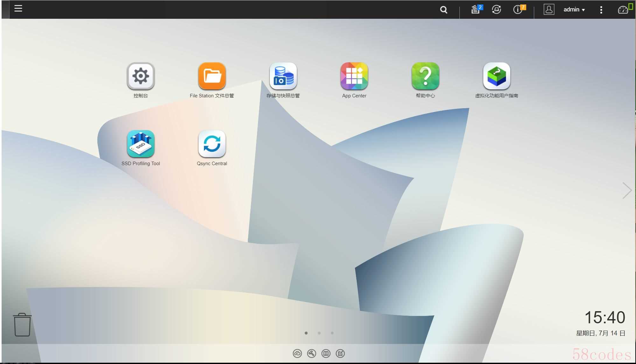The width and height of the screenshot is (636, 364).
Task: Expand the admin user dropdown
Action: click(574, 10)
